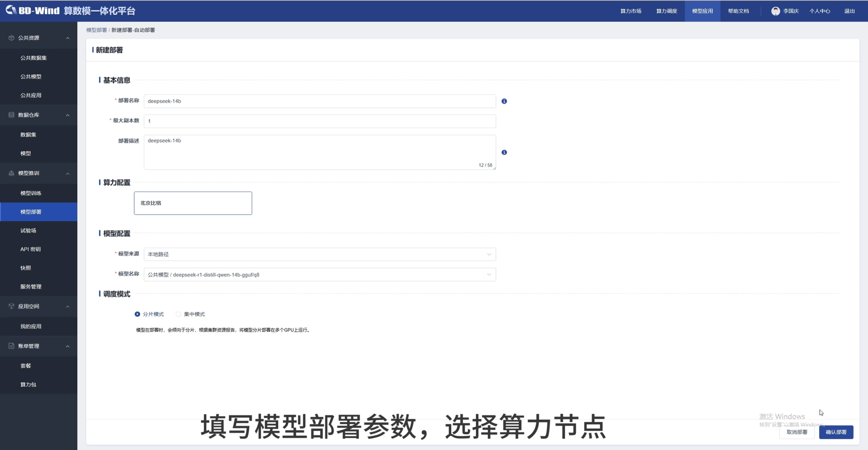Open the 模型名称 dropdown
868x450 pixels.
(x=319, y=275)
